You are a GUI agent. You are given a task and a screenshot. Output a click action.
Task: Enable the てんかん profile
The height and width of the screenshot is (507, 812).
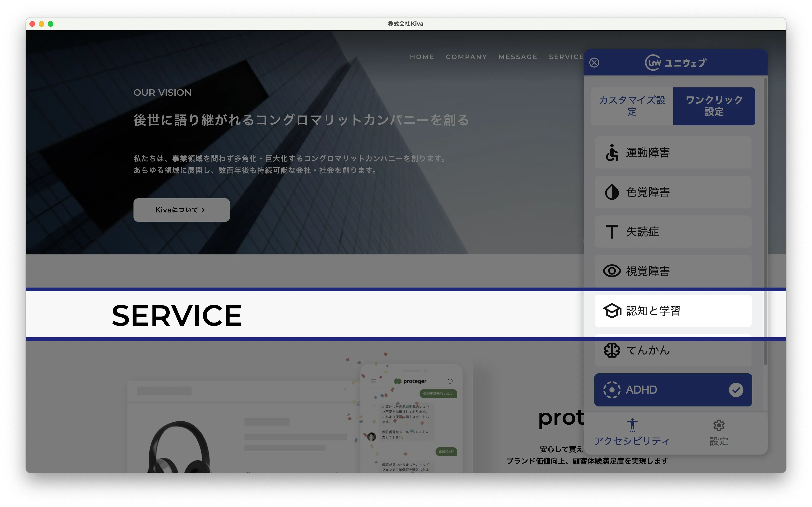[673, 350]
